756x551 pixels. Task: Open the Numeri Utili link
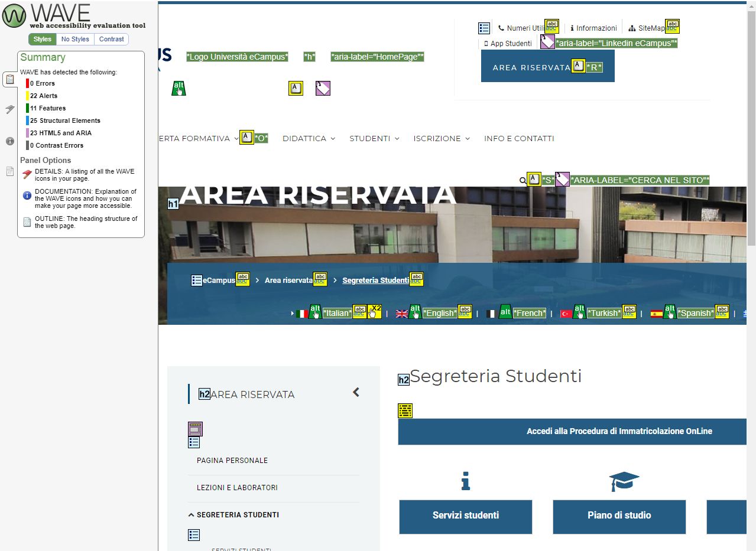[521, 28]
